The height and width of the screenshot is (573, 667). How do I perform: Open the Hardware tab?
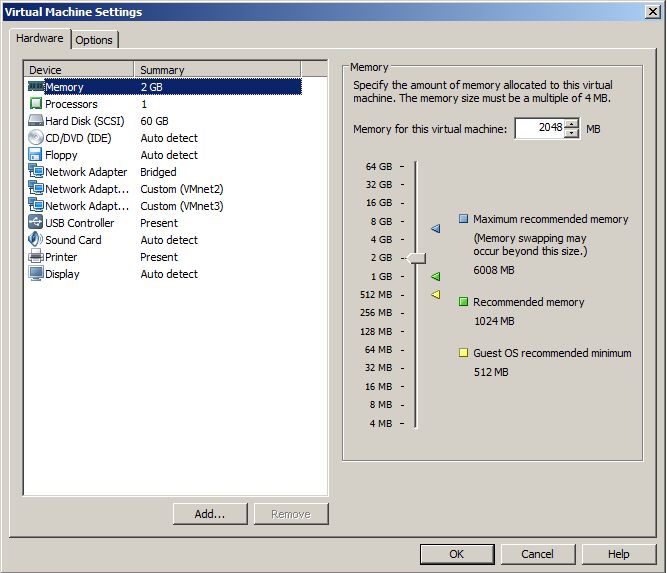(40, 39)
